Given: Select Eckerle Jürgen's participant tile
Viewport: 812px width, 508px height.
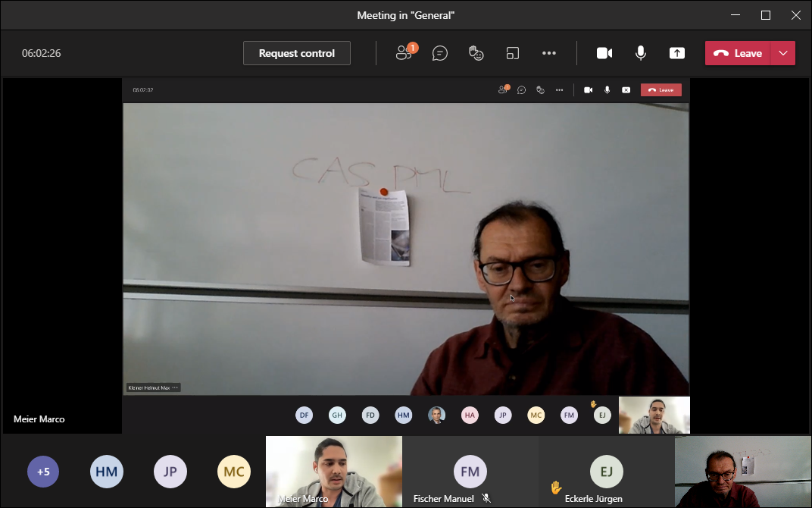Looking at the screenshot, I should click(x=607, y=472).
